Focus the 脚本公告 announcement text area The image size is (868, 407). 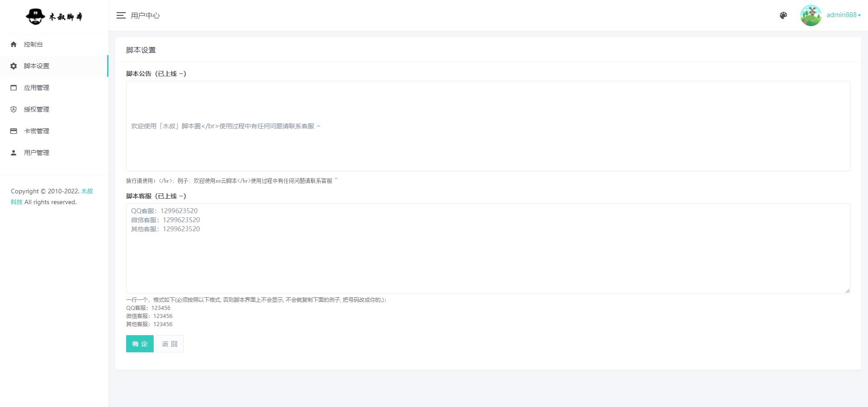coord(488,126)
